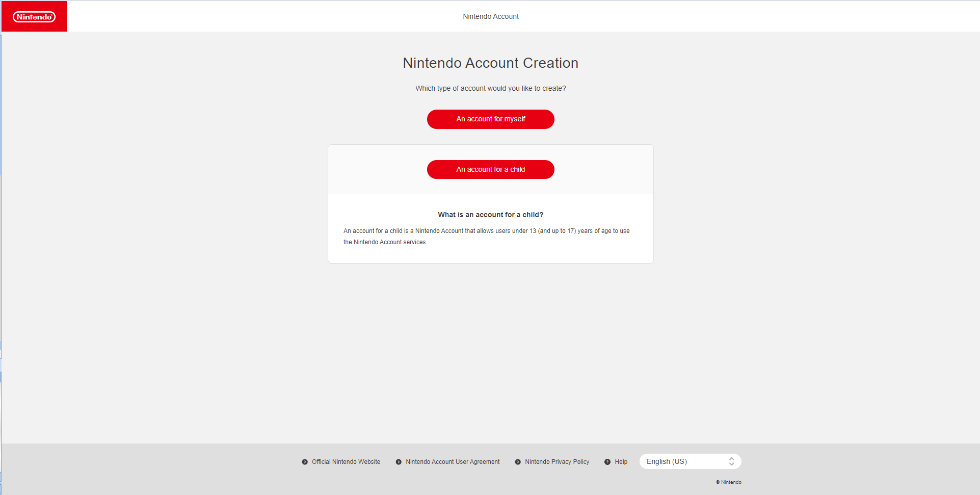Open the Nintendo Privacy Policy link
980x495 pixels.
tap(557, 462)
